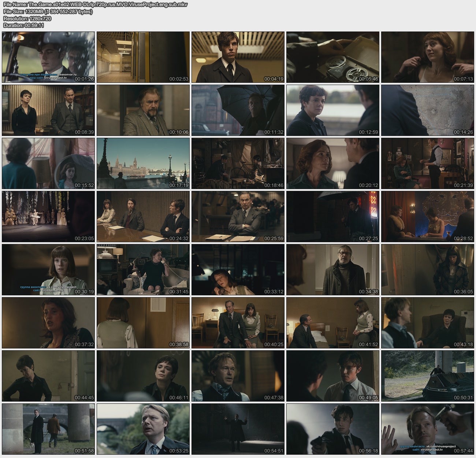This screenshot has width=476, height=458.
Task: Click the File Name text line
Action: pyautogui.click(x=95, y=4)
